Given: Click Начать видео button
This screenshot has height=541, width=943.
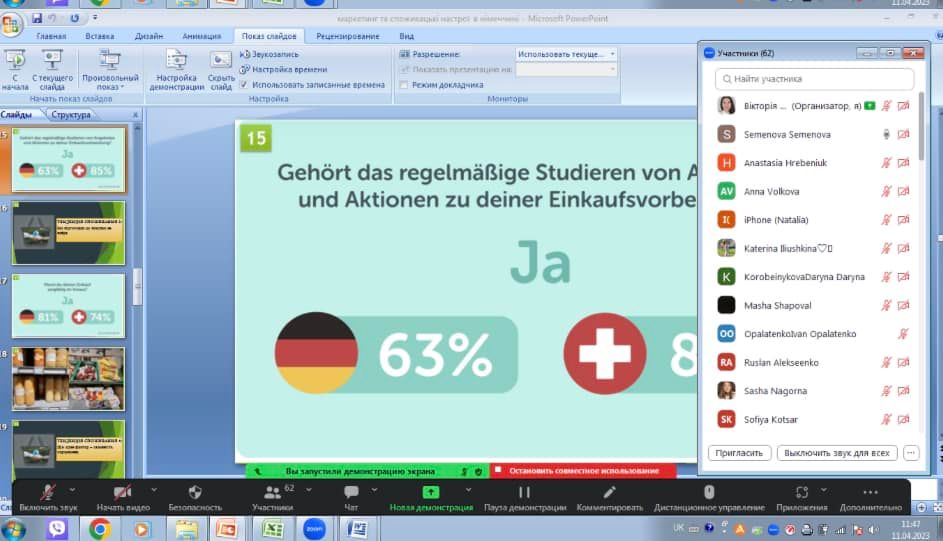Looking at the screenshot, I should click(123, 498).
